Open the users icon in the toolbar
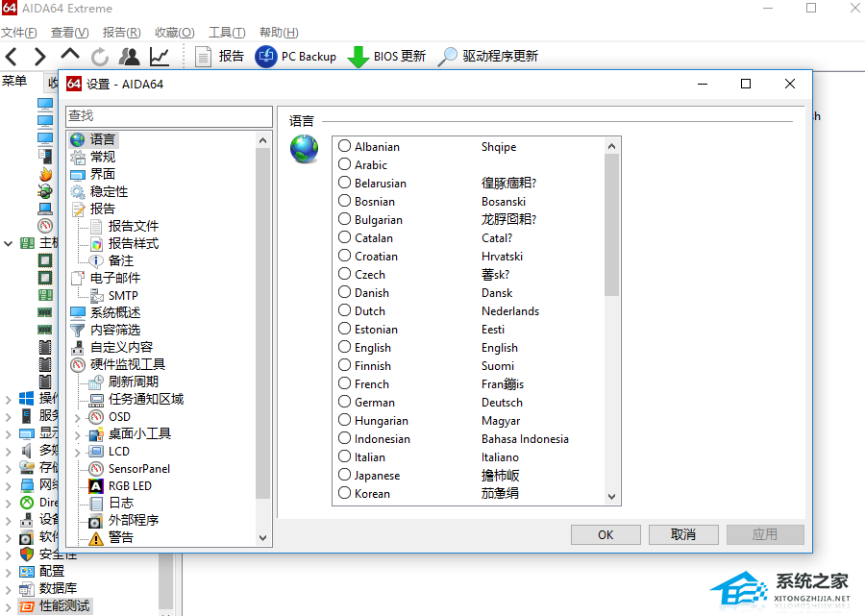 (x=130, y=57)
